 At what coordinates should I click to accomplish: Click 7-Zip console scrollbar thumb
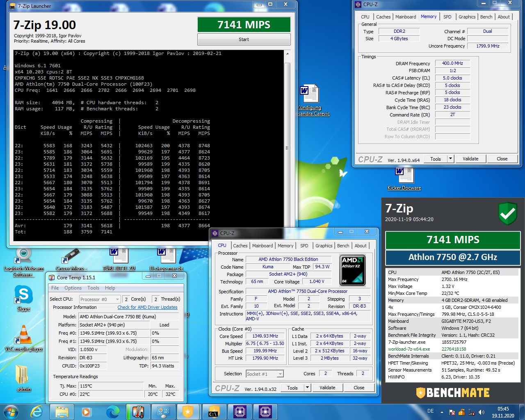tap(287, 148)
